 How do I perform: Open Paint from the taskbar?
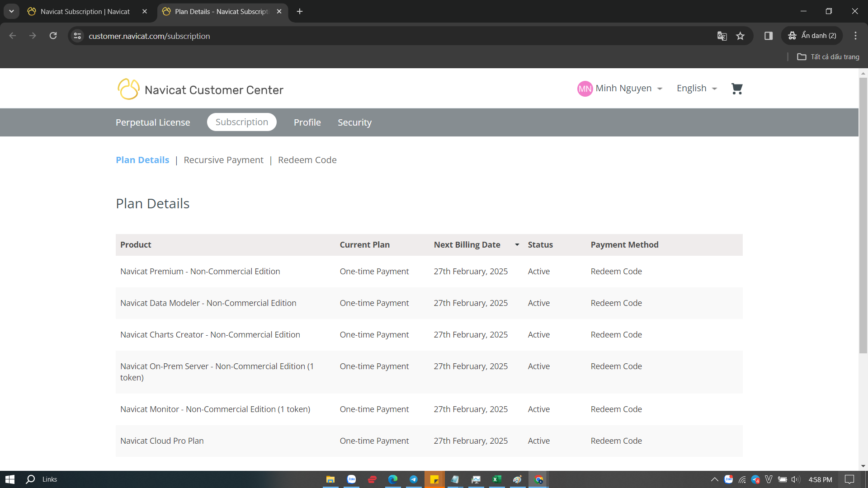(518, 479)
